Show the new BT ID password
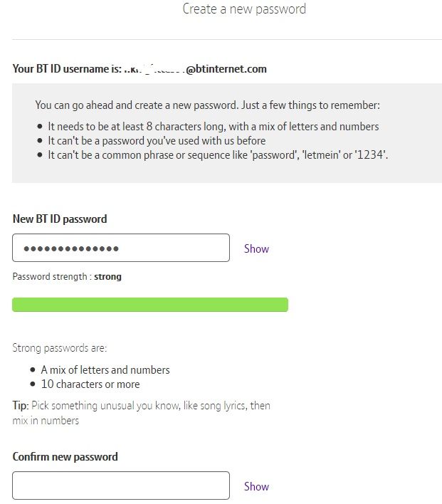 [x=256, y=248]
